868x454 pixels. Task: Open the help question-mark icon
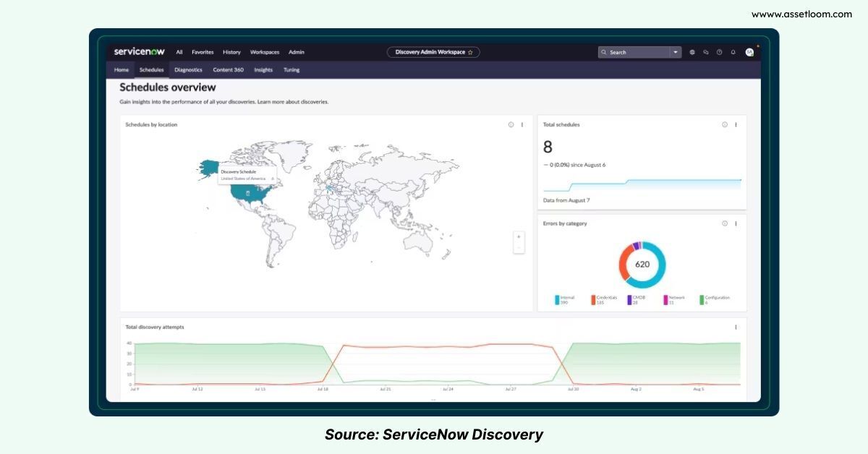point(719,52)
